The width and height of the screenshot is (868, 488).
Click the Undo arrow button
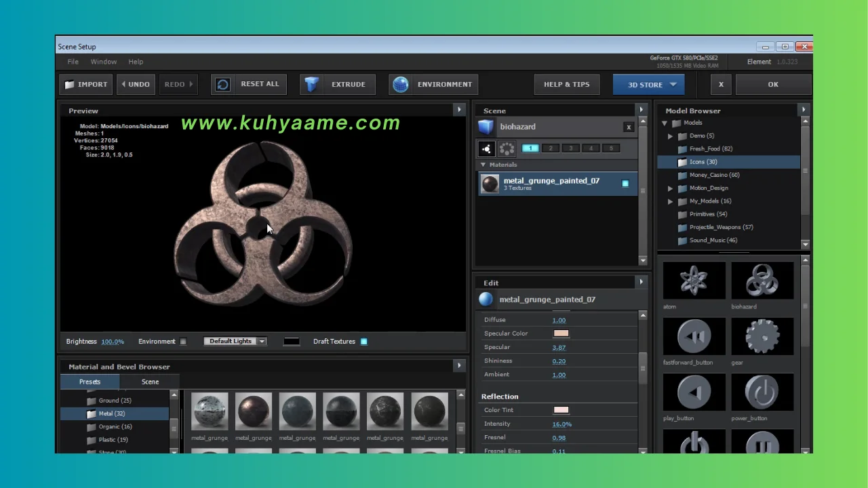point(136,84)
